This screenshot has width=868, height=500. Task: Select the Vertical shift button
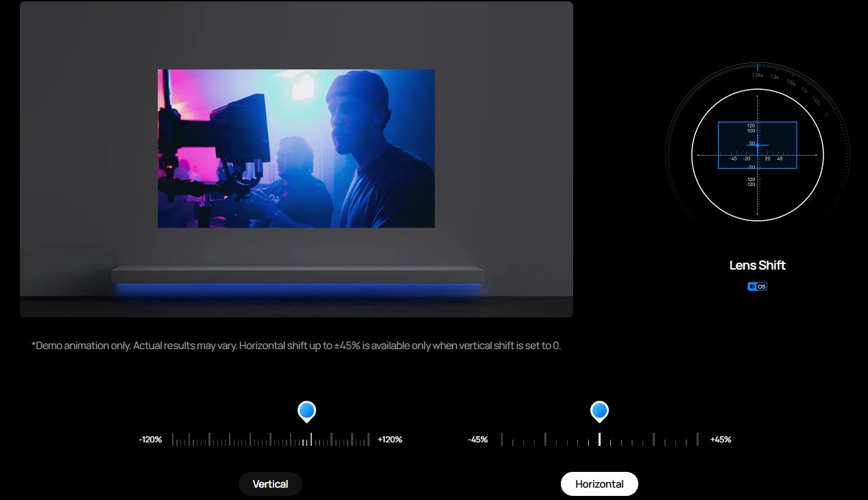pyautogui.click(x=270, y=484)
